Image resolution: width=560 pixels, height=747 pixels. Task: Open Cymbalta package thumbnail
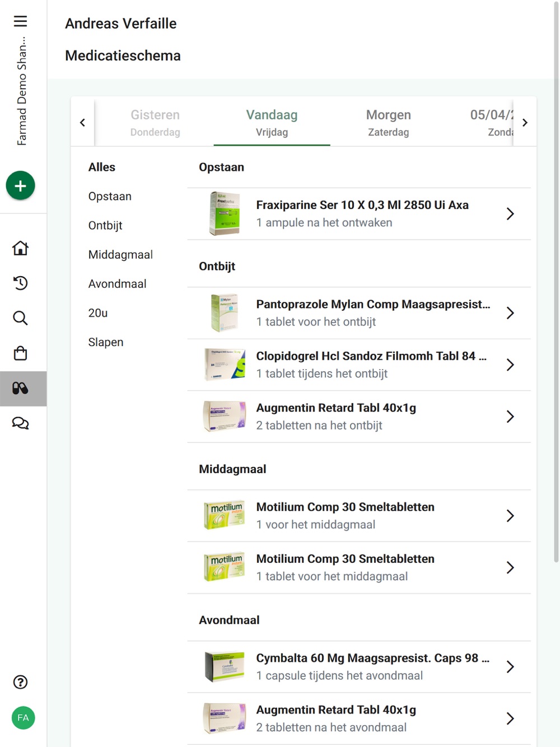[225, 666]
